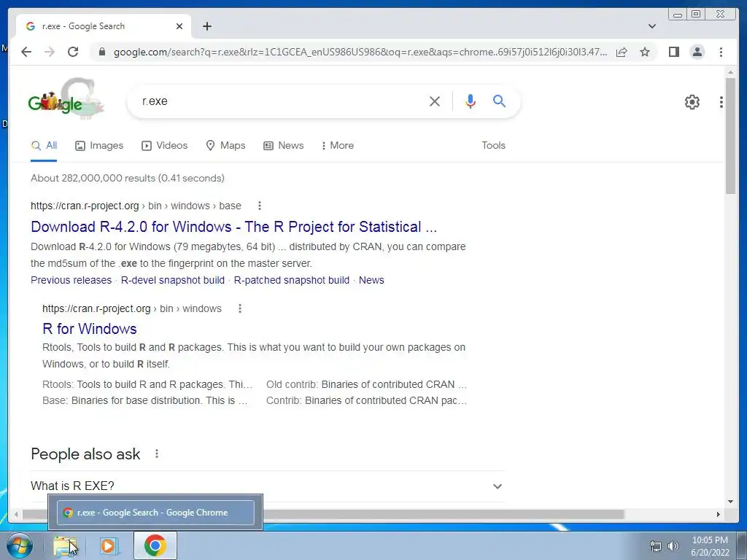Click vertical scrollbar thumb
Screen dimensions: 747x560
click(730, 136)
